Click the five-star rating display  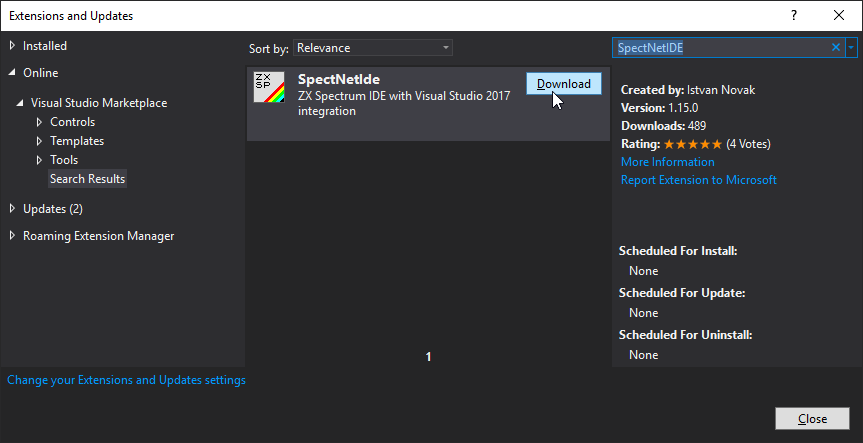[x=693, y=144]
